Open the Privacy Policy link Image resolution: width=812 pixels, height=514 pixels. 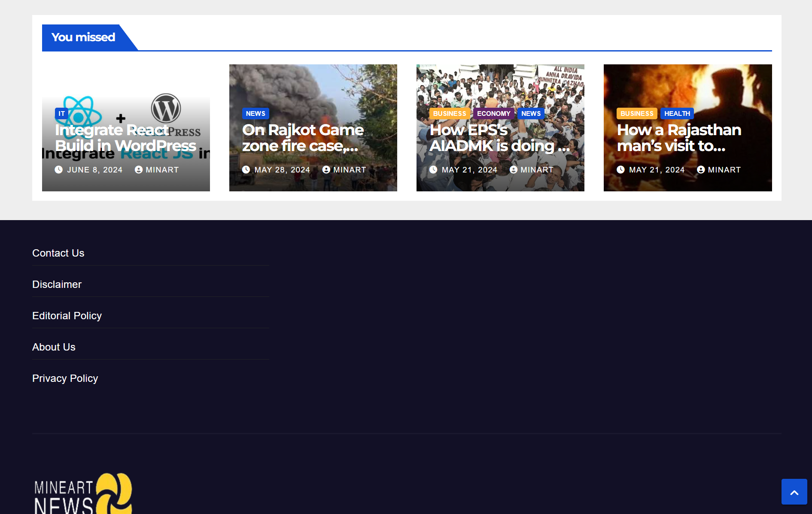(65, 378)
